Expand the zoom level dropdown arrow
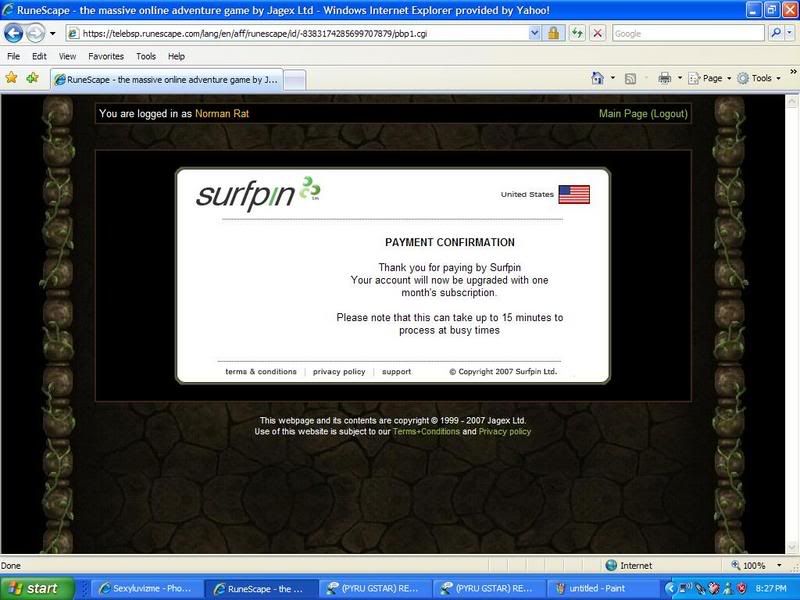 click(x=779, y=565)
